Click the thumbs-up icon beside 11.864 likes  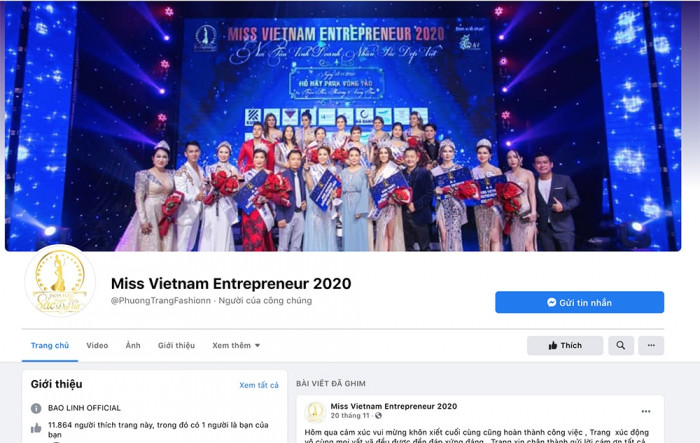[x=36, y=428]
